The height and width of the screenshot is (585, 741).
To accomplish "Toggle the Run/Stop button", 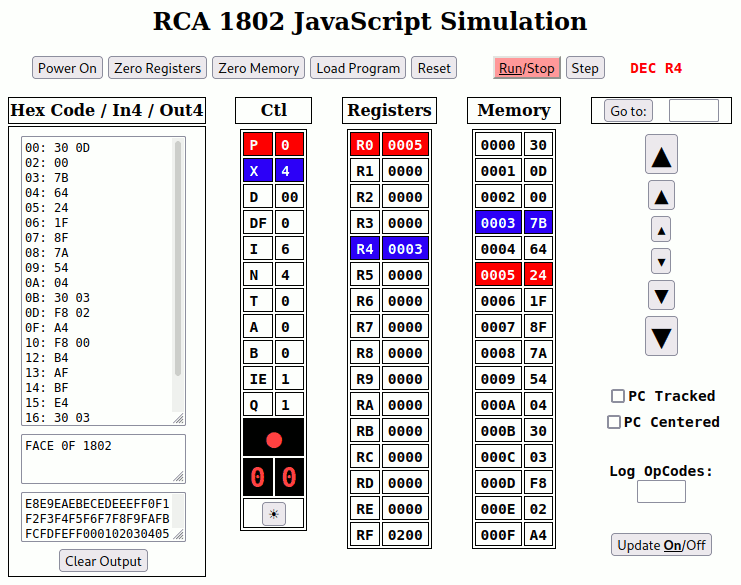I will [526, 68].
